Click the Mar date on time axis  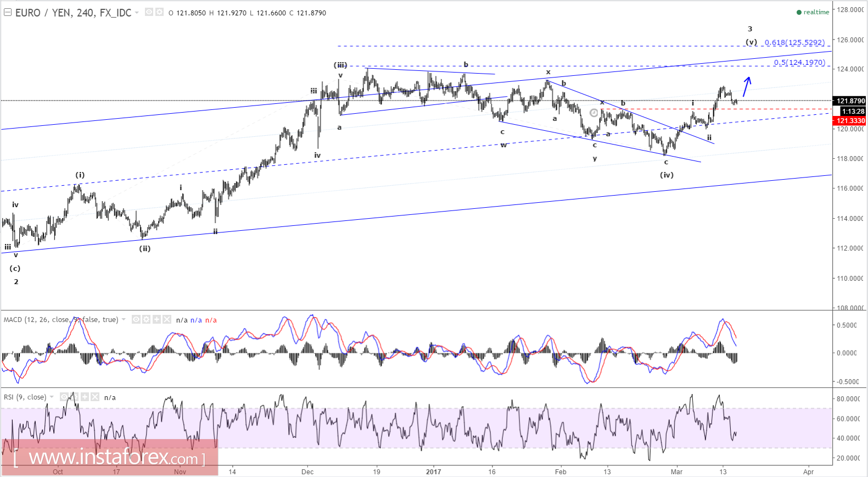point(676,472)
